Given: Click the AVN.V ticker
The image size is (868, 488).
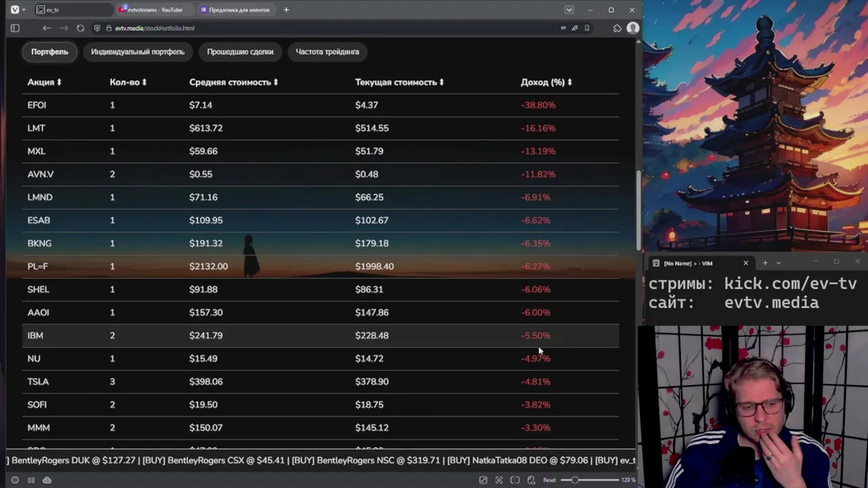Looking at the screenshot, I should click(41, 174).
